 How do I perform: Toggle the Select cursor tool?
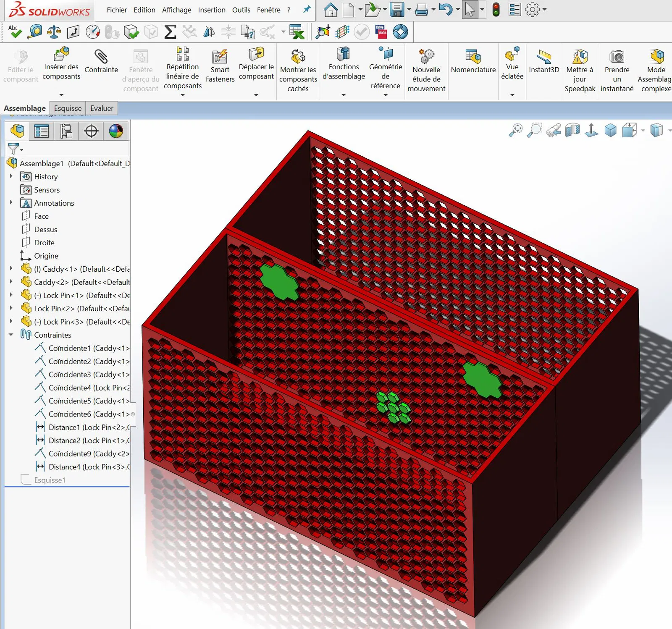coord(470,10)
